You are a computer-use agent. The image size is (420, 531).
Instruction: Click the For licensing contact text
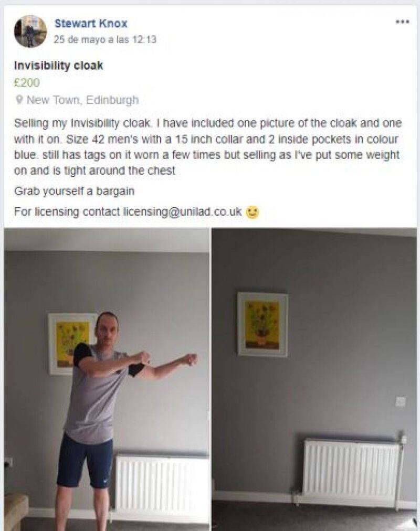click(67, 211)
